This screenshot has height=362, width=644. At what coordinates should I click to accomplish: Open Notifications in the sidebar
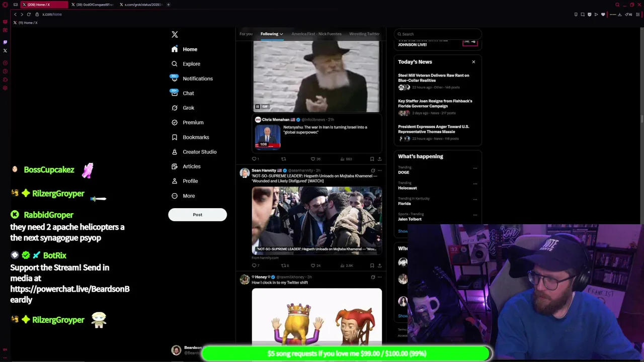192,78
